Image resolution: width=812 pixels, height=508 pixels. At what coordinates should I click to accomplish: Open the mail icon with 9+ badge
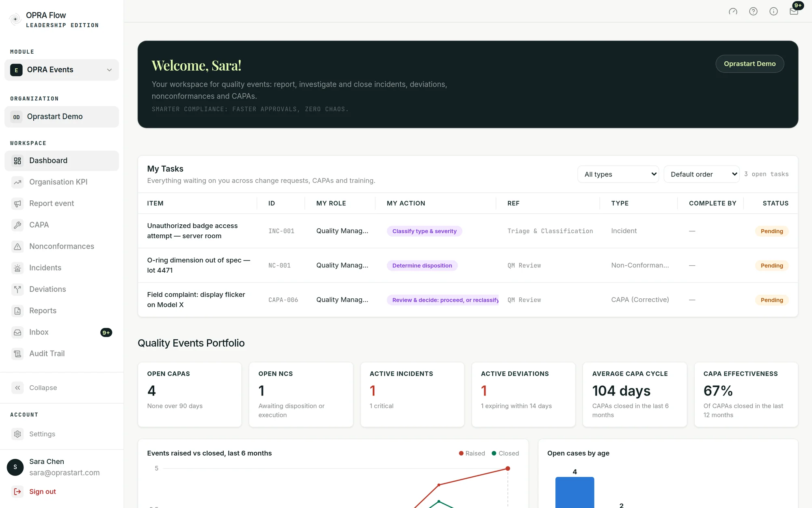[794, 11]
